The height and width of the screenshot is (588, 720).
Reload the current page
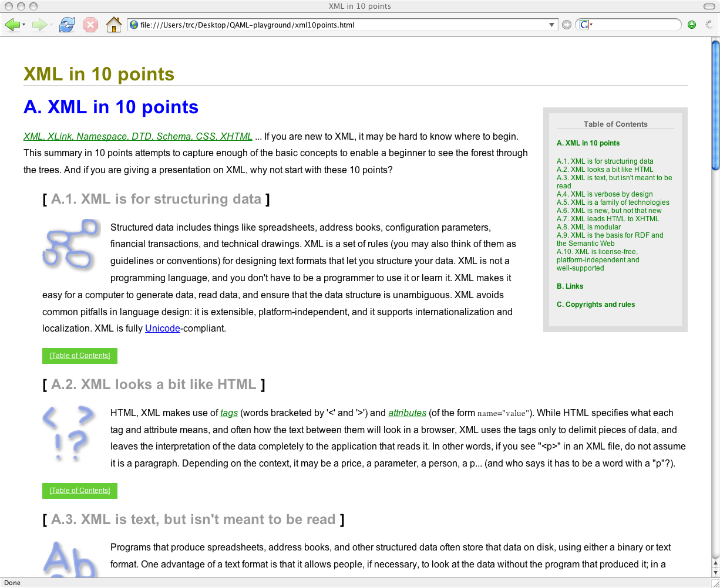coord(67,25)
